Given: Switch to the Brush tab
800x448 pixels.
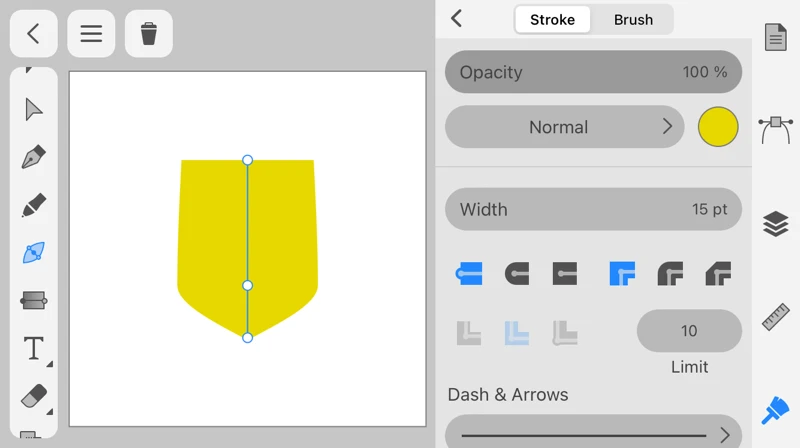Looking at the screenshot, I should [633, 20].
